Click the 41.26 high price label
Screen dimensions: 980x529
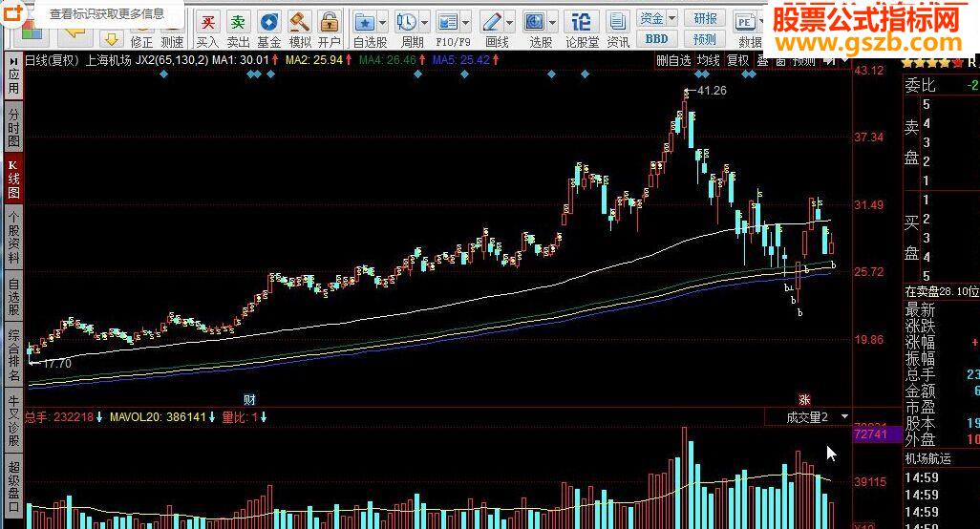(x=712, y=91)
